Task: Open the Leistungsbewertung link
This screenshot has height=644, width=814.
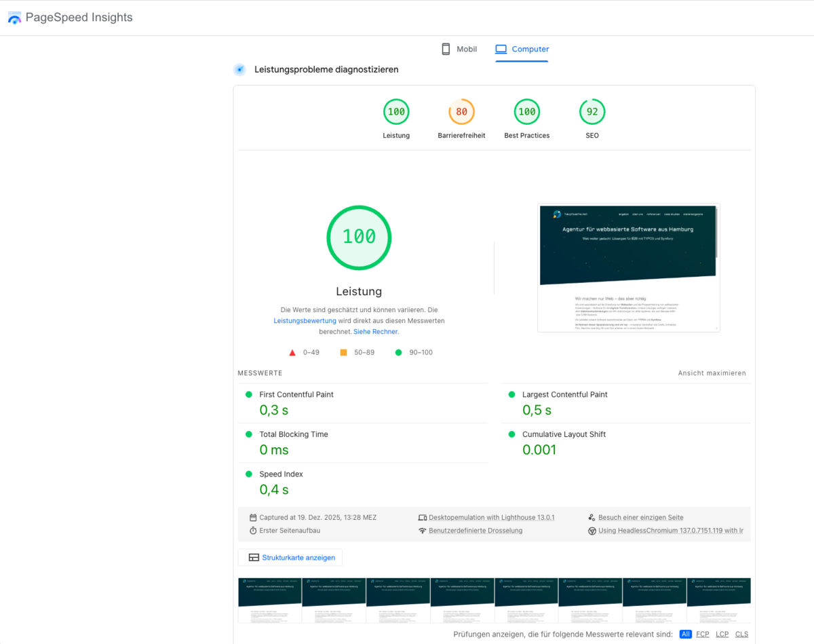Action: pyautogui.click(x=305, y=321)
